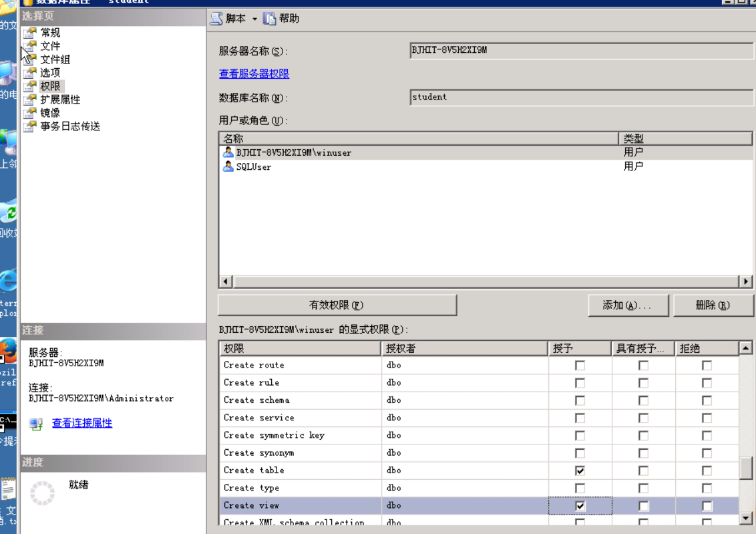The width and height of the screenshot is (756, 534).
Task: Select the 权限 page icon
Action: [30, 86]
